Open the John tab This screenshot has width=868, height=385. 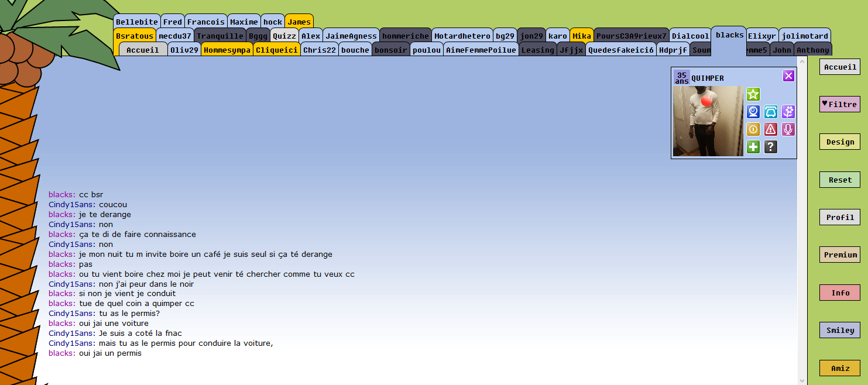[x=782, y=50]
